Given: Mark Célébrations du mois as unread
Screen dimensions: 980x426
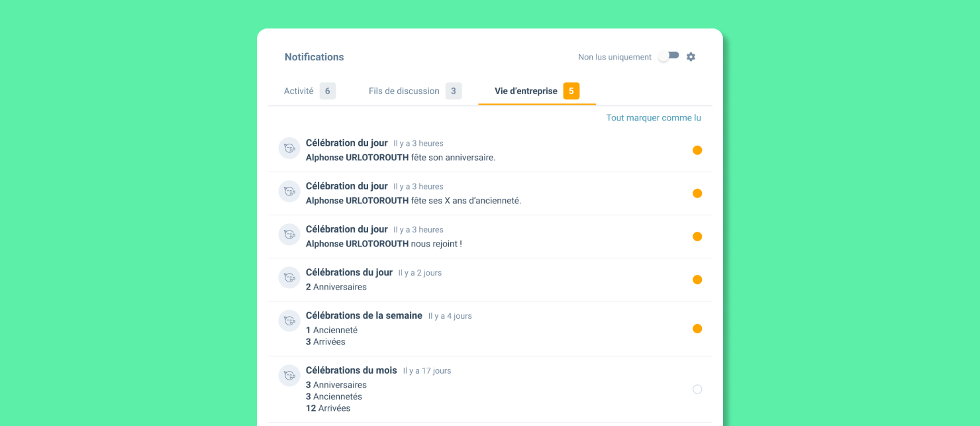Looking at the screenshot, I should pyautogui.click(x=697, y=390).
